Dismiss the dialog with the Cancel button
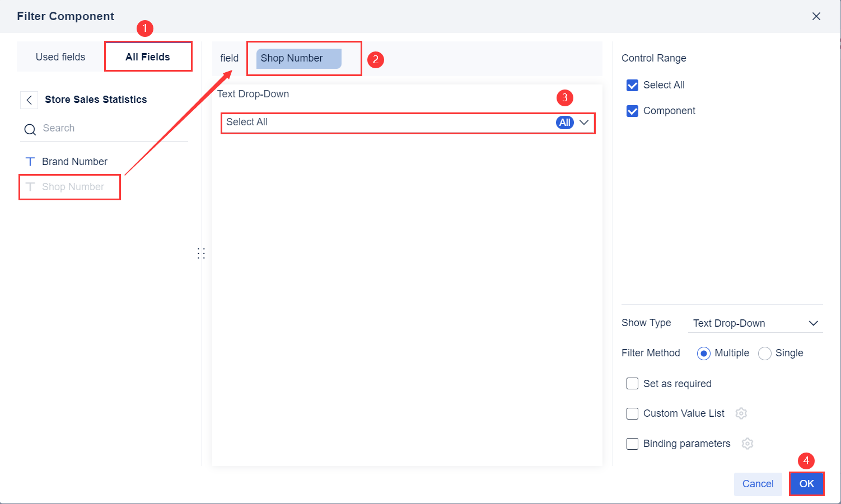Viewport: 841px width, 504px height. point(758,484)
